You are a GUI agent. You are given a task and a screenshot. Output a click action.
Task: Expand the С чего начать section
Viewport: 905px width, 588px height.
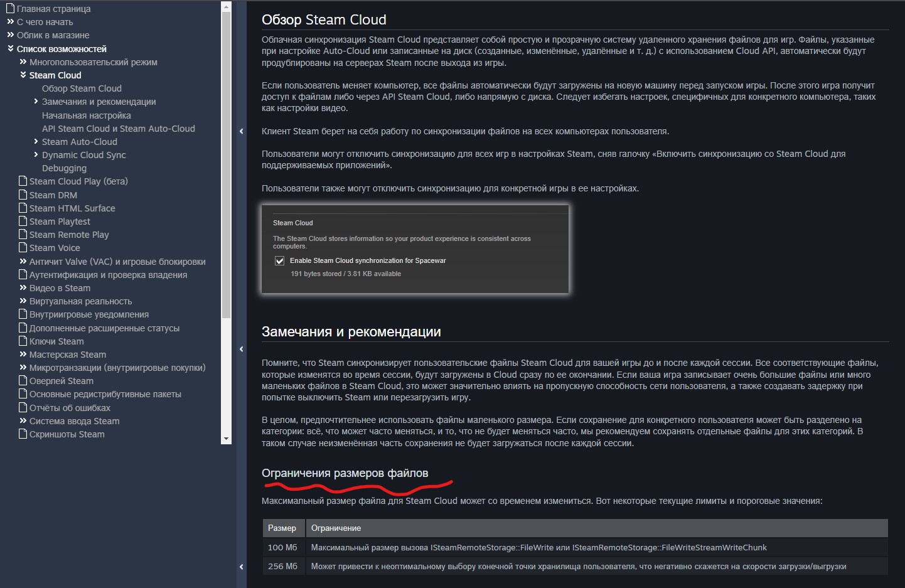[10, 22]
